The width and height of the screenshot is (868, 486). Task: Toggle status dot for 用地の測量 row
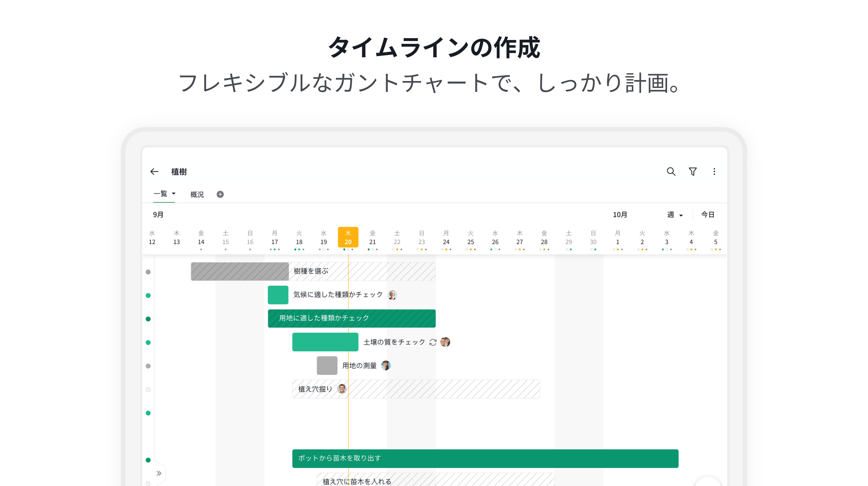(148, 366)
